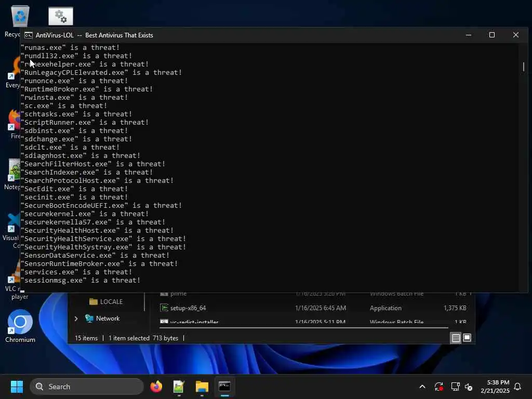Click the 1,375 KB size cell
The height and width of the screenshot is (399, 532).
click(x=455, y=308)
